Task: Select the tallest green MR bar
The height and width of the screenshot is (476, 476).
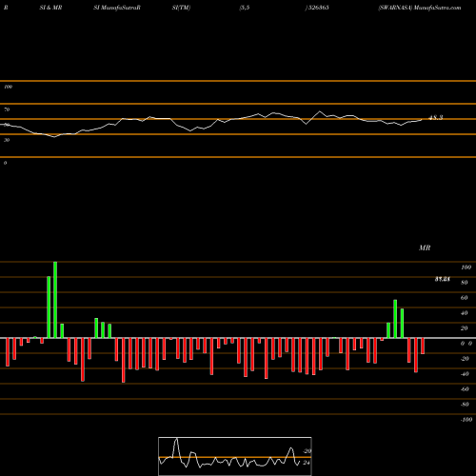Action: [55, 300]
